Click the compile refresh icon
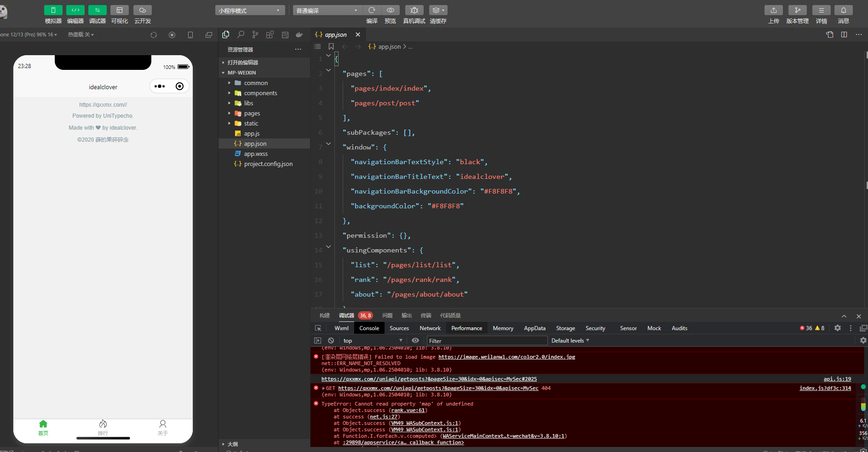Image resolution: width=868 pixels, height=452 pixels. click(372, 10)
